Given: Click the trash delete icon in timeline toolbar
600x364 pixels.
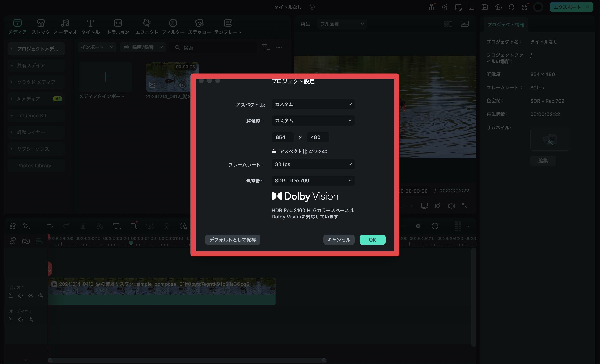Looking at the screenshot, I should [x=83, y=226].
